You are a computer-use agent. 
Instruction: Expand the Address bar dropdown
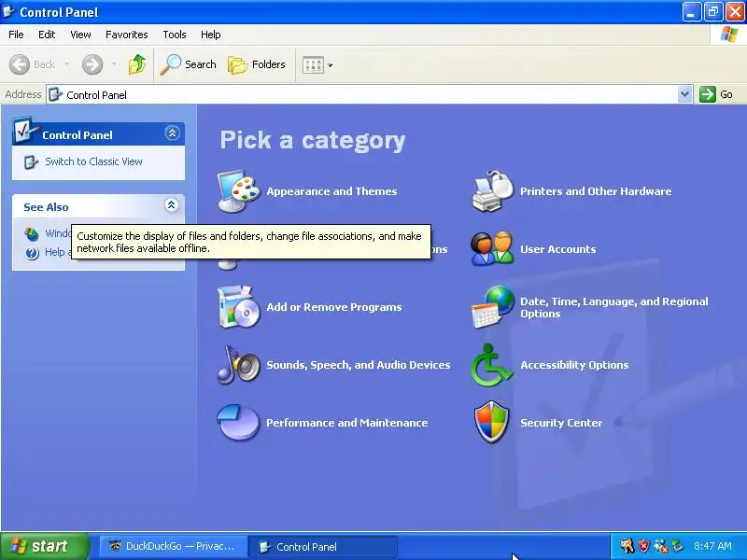pos(684,94)
